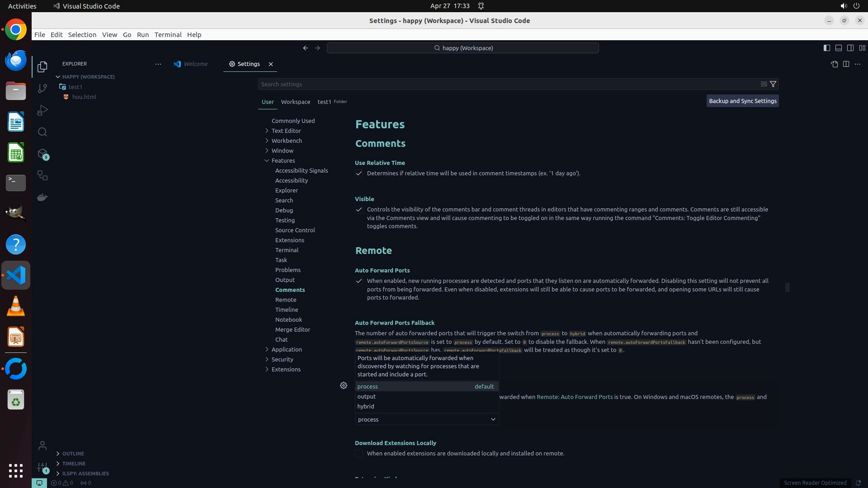Click the settings editor scrollbar thumb

787,287
